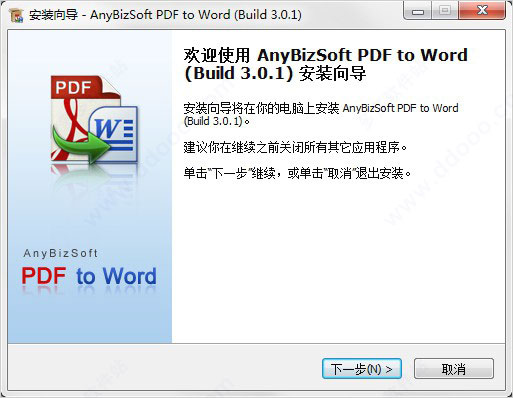The image size is (513, 398).
Task: Click the 安装向导将在你的电脑上安装 paragraph
Action: coord(321,114)
